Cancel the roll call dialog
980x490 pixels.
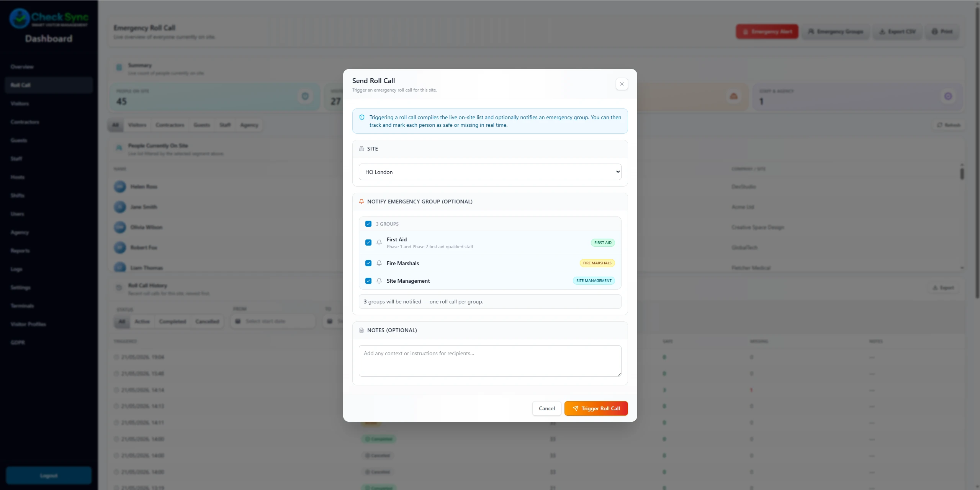point(546,408)
